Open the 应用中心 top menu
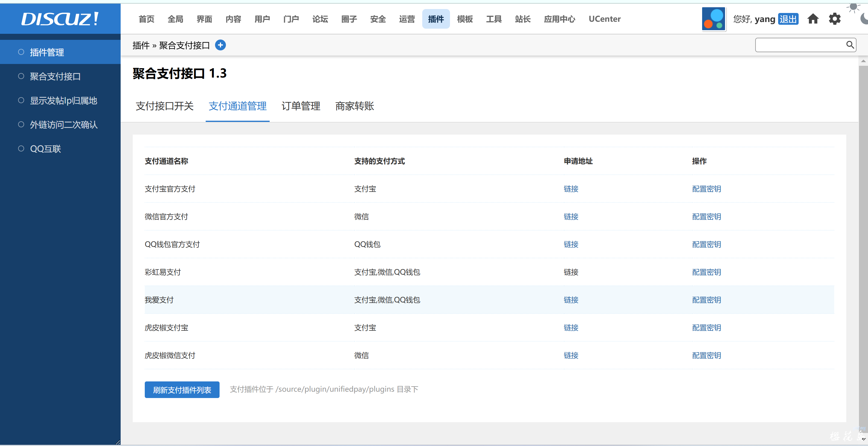This screenshot has width=868, height=446. 560,19
